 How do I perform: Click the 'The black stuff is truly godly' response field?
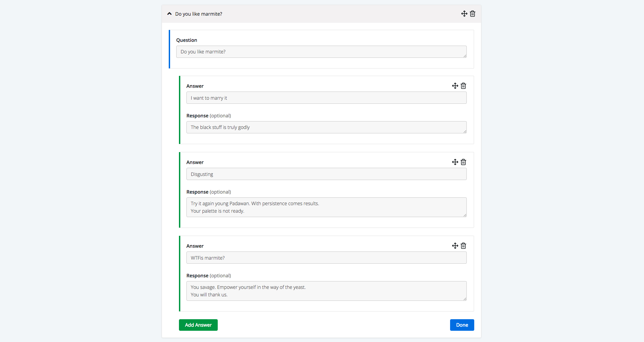(326, 127)
